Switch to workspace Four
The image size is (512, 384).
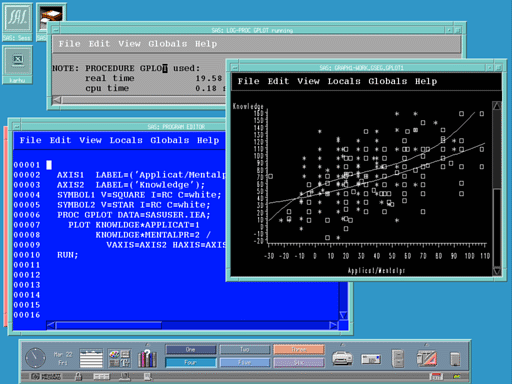tap(191, 363)
